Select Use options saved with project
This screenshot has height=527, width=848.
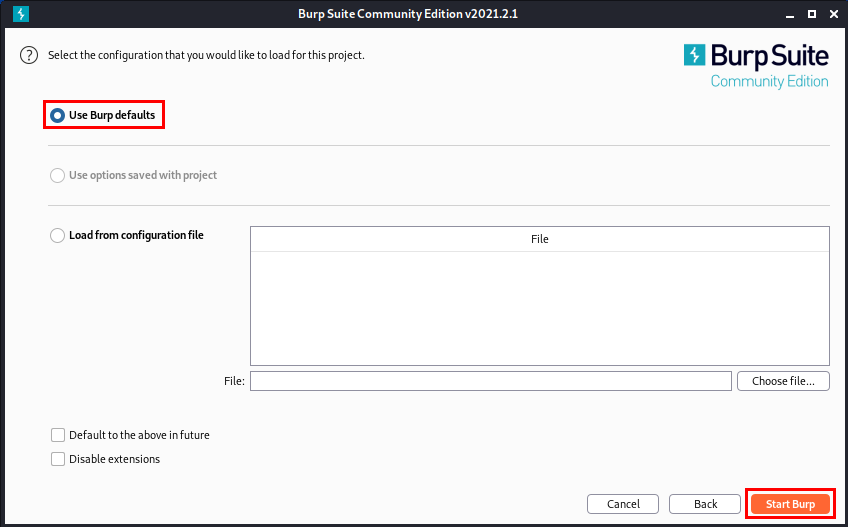(57, 175)
